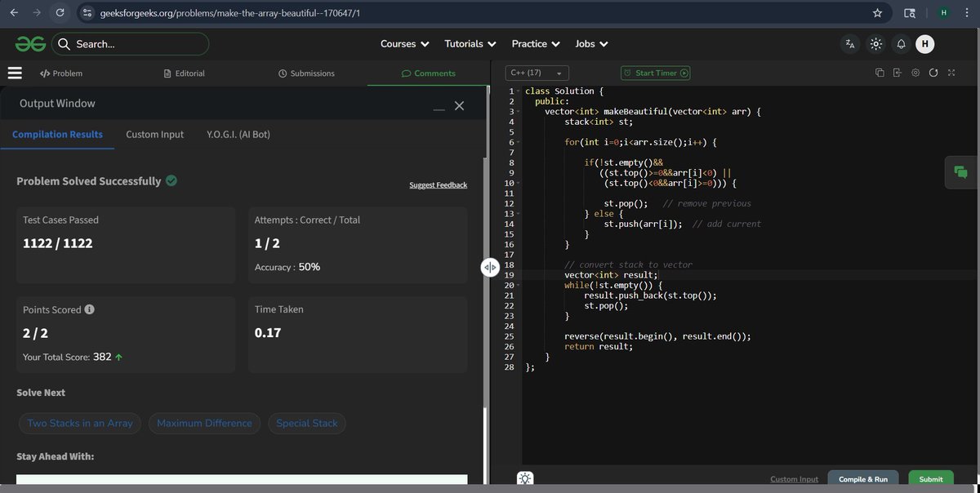Open the hamburger side menu
Viewport: 980px width, 493px height.
15,73
